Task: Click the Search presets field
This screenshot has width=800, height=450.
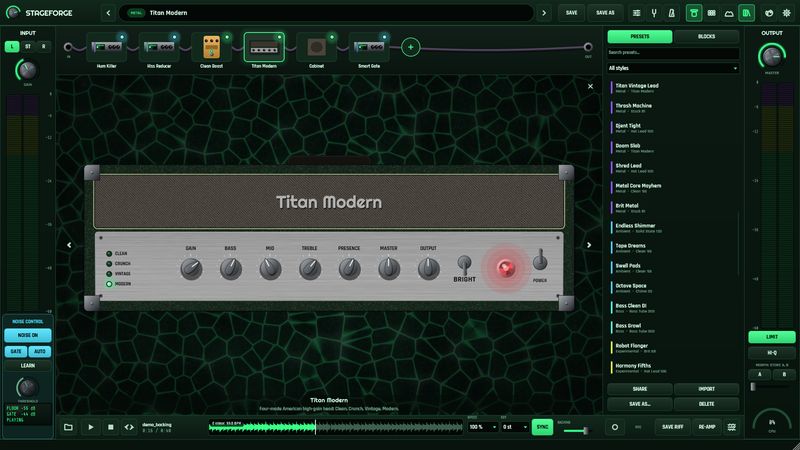Action: pos(673,53)
